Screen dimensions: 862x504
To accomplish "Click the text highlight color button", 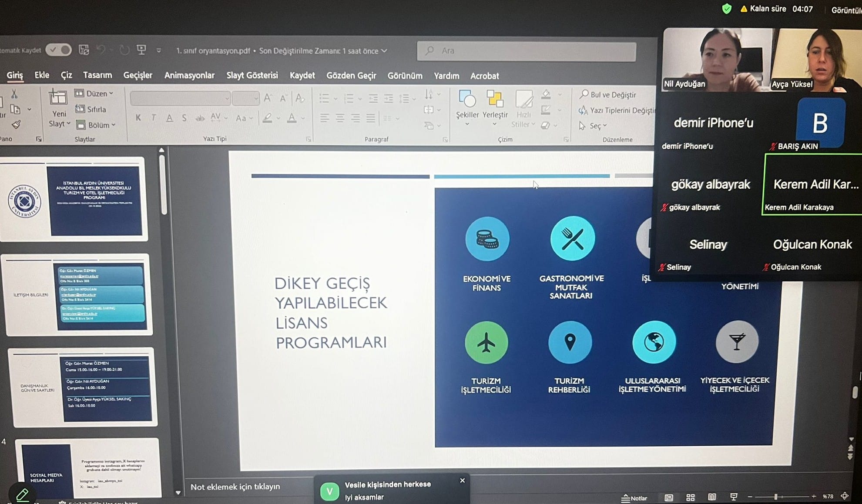I will point(267,118).
